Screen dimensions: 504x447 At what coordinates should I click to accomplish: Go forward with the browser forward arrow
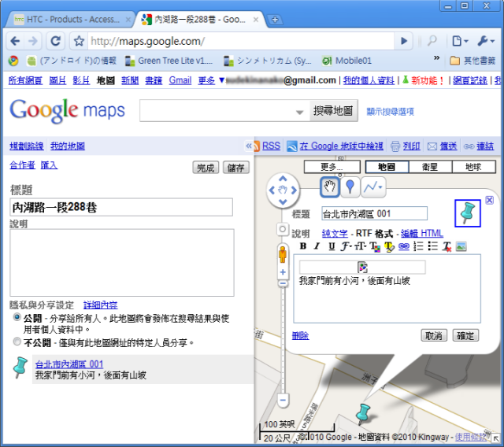pos(32,41)
